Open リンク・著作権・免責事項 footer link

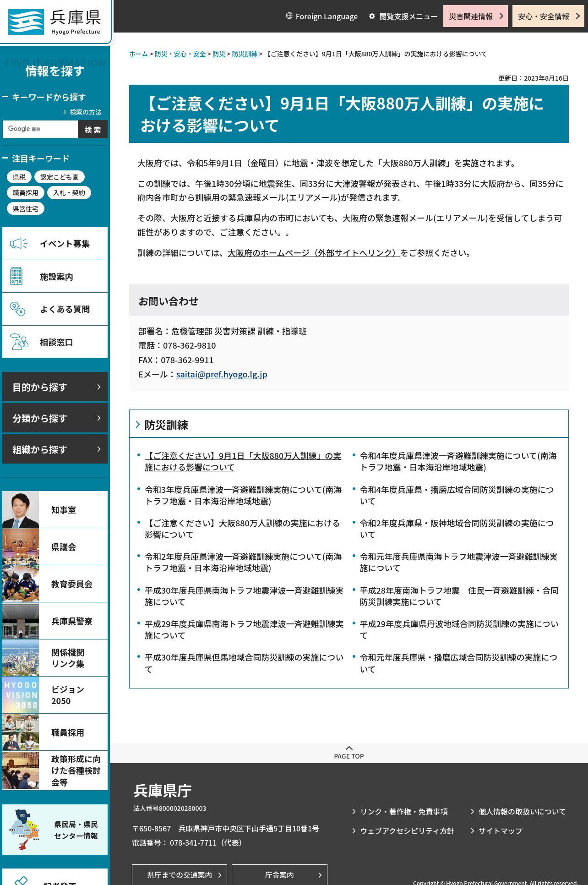pos(400,812)
